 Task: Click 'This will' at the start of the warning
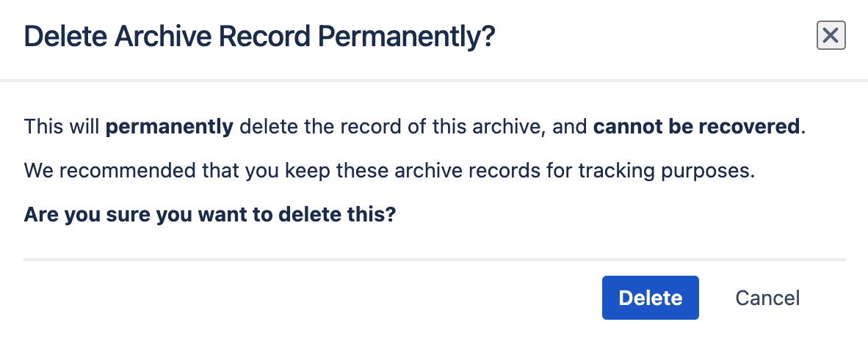coord(62,127)
